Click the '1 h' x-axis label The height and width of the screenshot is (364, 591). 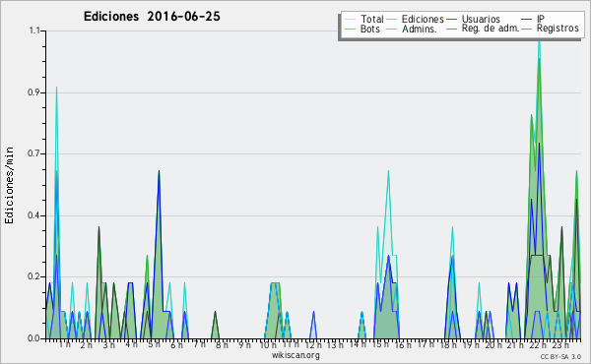[x=65, y=344]
